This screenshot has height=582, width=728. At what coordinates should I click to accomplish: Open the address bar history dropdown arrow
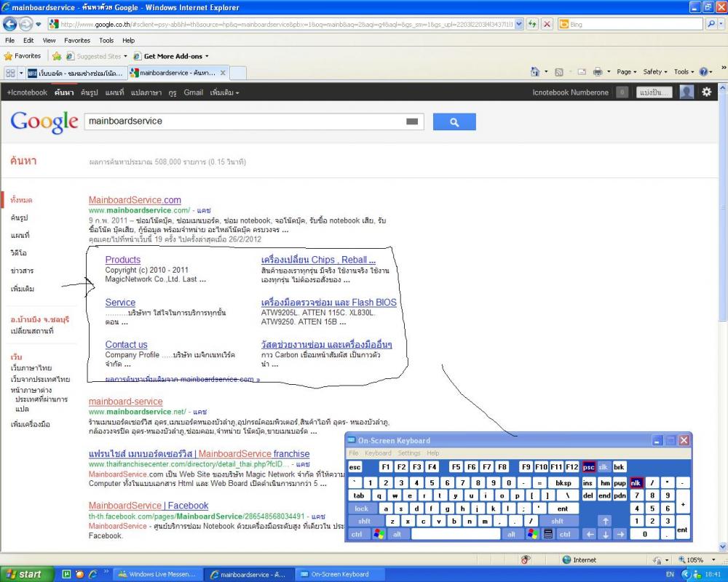point(519,24)
